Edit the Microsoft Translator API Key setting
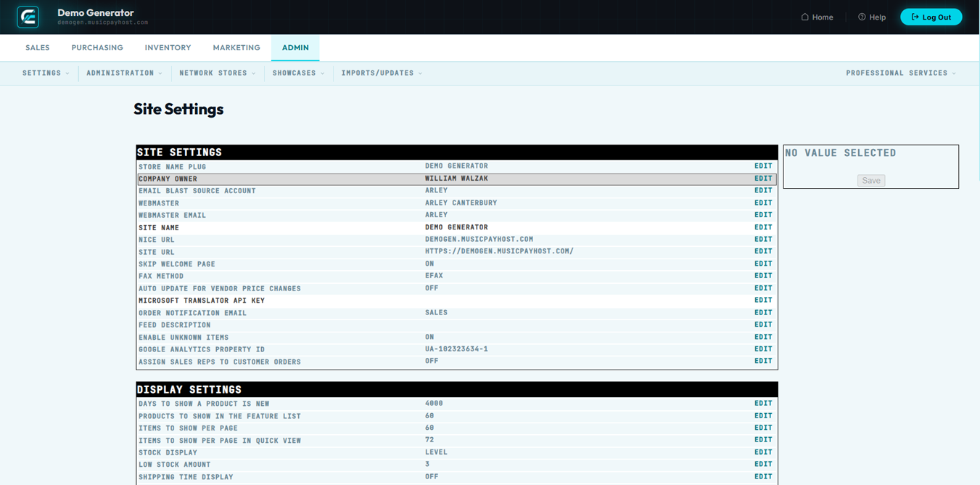The image size is (980, 485). pyautogui.click(x=763, y=300)
